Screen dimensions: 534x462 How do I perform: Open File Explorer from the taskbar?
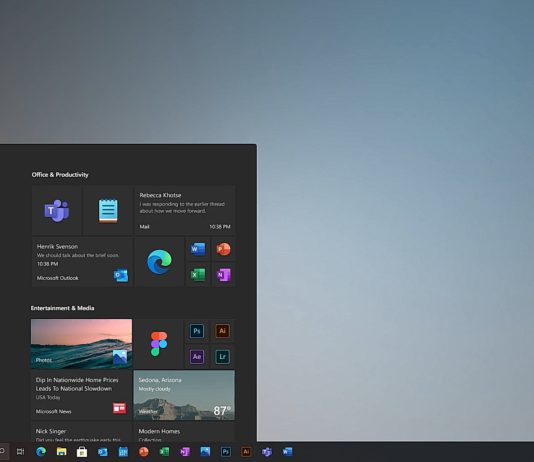(x=61, y=452)
